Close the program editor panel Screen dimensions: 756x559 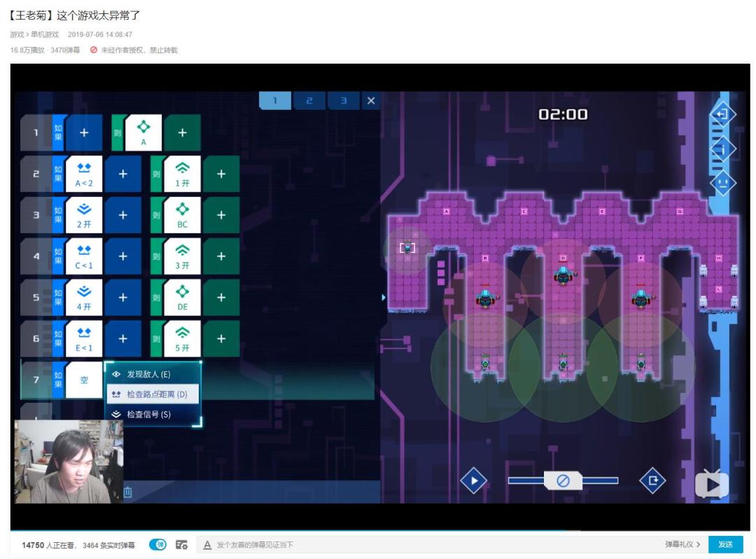coord(371,101)
